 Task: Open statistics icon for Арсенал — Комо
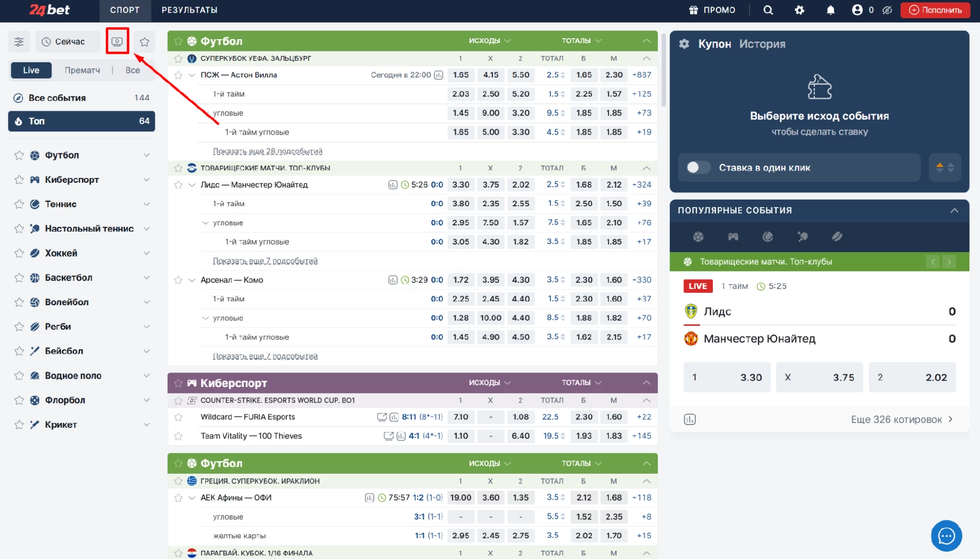click(x=393, y=280)
